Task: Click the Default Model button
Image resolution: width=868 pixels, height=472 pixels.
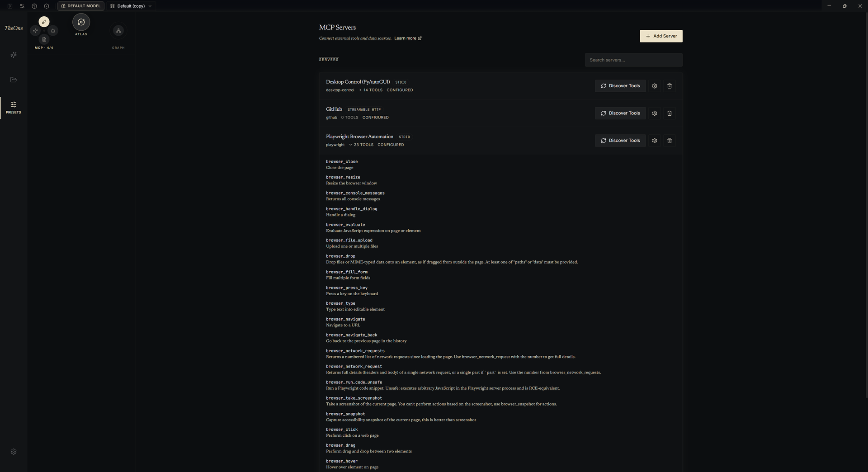Action: (81, 6)
